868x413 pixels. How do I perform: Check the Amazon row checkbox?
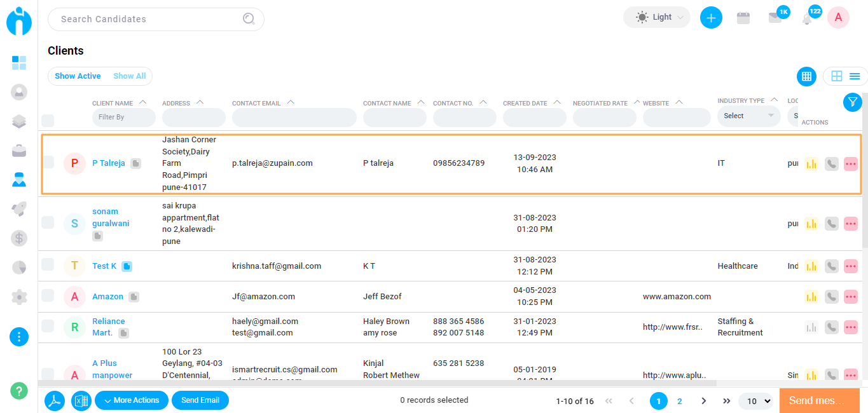point(48,295)
